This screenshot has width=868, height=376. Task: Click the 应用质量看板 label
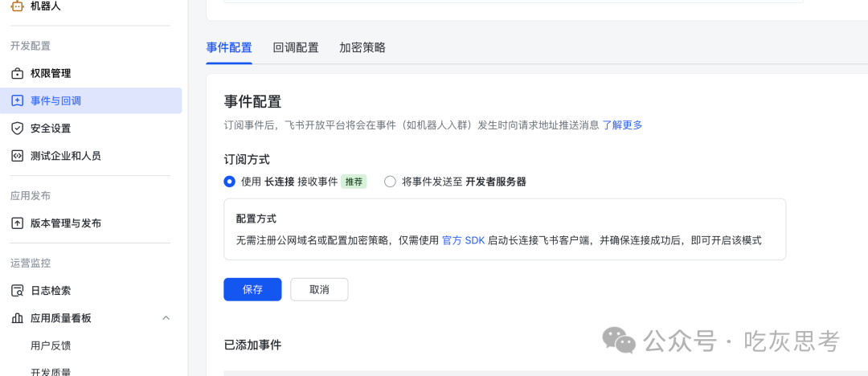[x=61, y=318]
